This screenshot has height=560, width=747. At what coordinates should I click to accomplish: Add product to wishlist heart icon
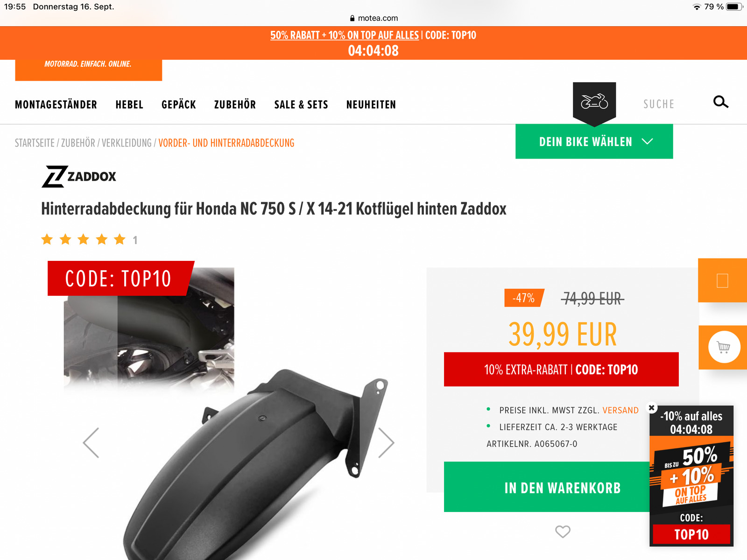(563, 531)
